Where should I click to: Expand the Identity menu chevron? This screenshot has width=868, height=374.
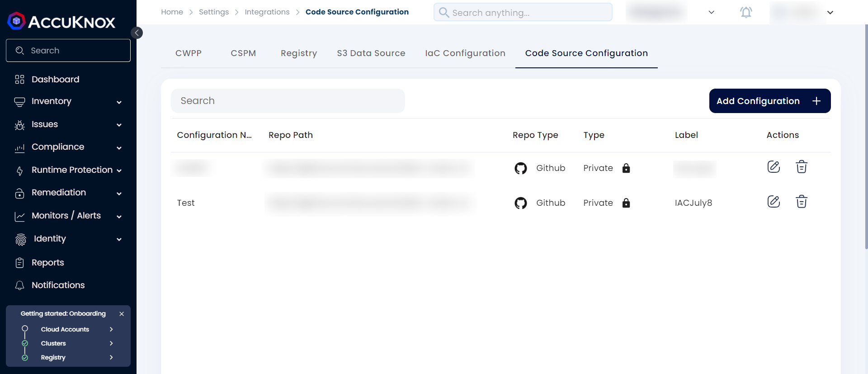119,239
